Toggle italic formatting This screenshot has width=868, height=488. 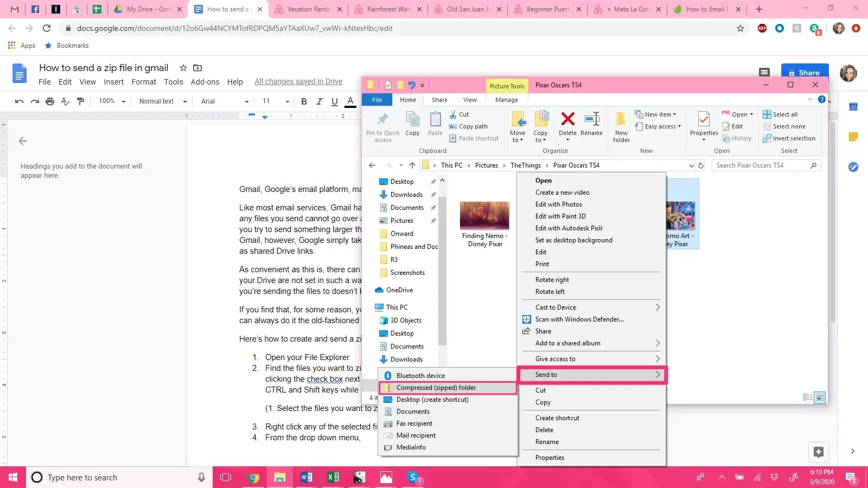coord(320,101)
